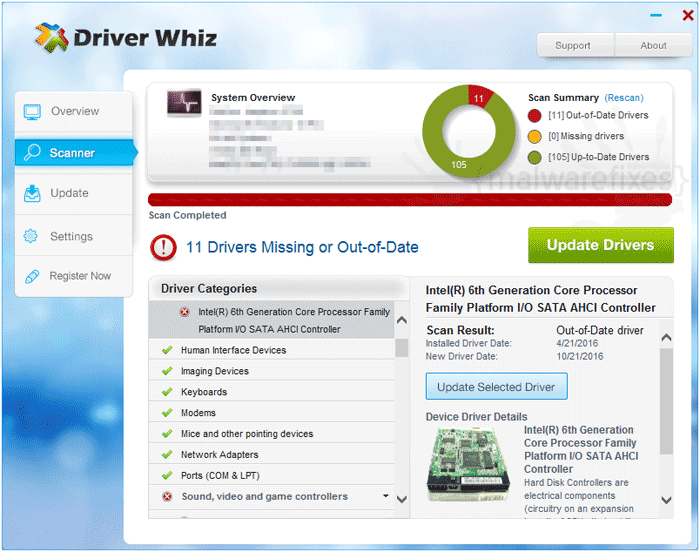Collapse Sound, video and game controllers arrow
Viewport: 700px width, 552px height.
tap(386, 496)
